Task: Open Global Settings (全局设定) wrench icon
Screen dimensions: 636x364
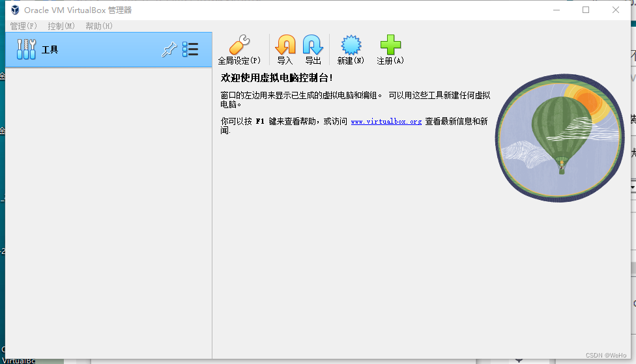Action: click(239, 44)
